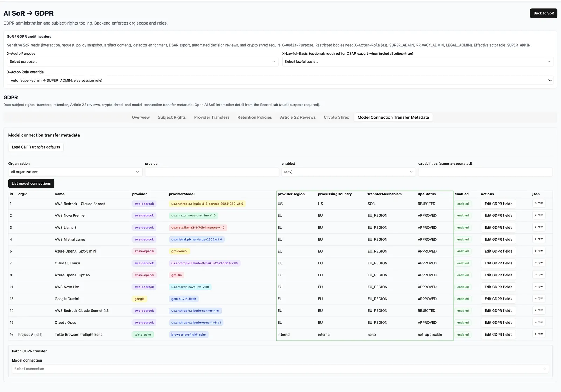Click the gpt-5-mini model badge
The height and width of the screenshot is (392, 561).
[x=180, y=252]
